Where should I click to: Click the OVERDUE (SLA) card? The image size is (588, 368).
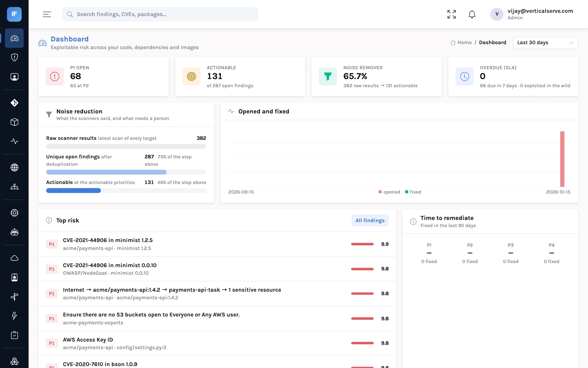point(513,76)
